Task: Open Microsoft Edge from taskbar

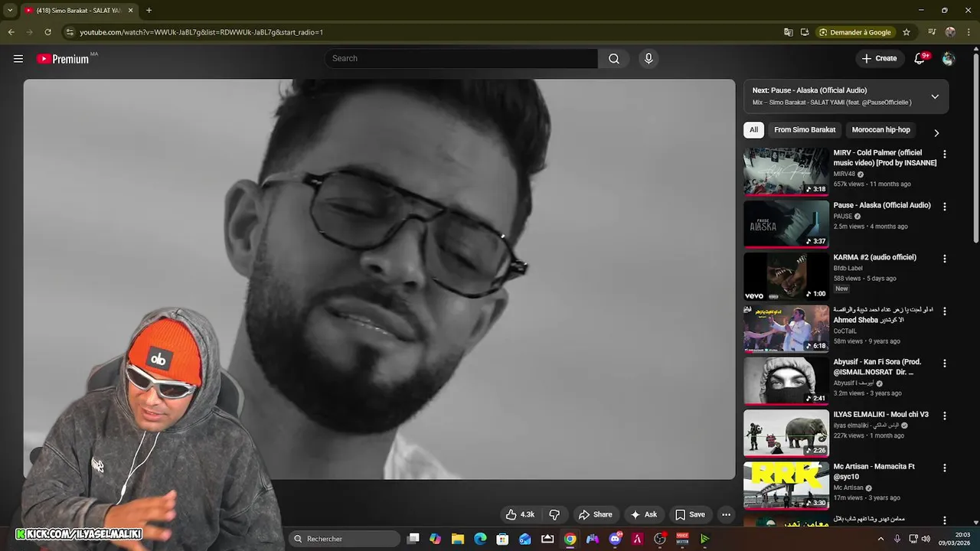Action: (480, 539)
